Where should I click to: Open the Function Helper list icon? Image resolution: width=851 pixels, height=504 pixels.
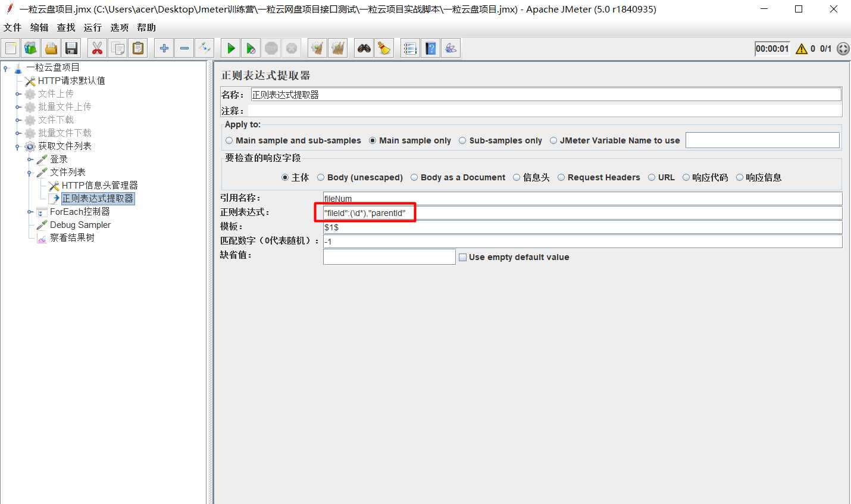411,48
